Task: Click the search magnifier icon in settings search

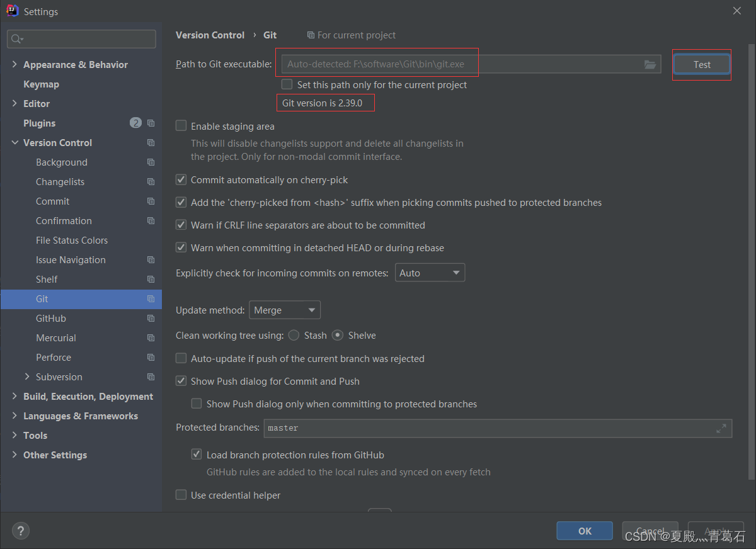Action: pyautogui.click(x=16, y=39)
